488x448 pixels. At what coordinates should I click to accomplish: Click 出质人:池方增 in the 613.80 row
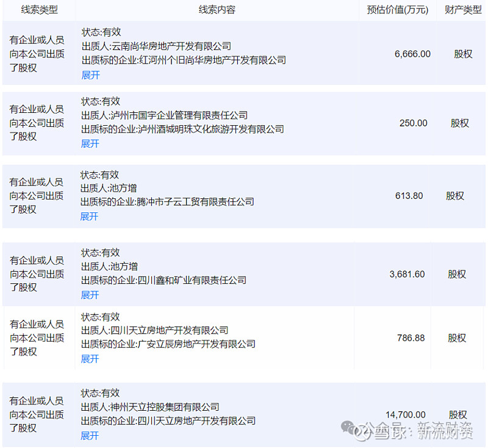tap(109, 189)
